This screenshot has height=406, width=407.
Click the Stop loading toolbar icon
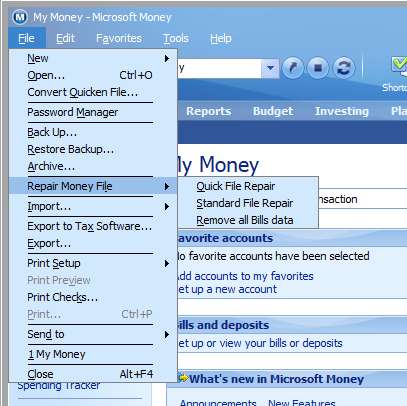tap(318, 68)
